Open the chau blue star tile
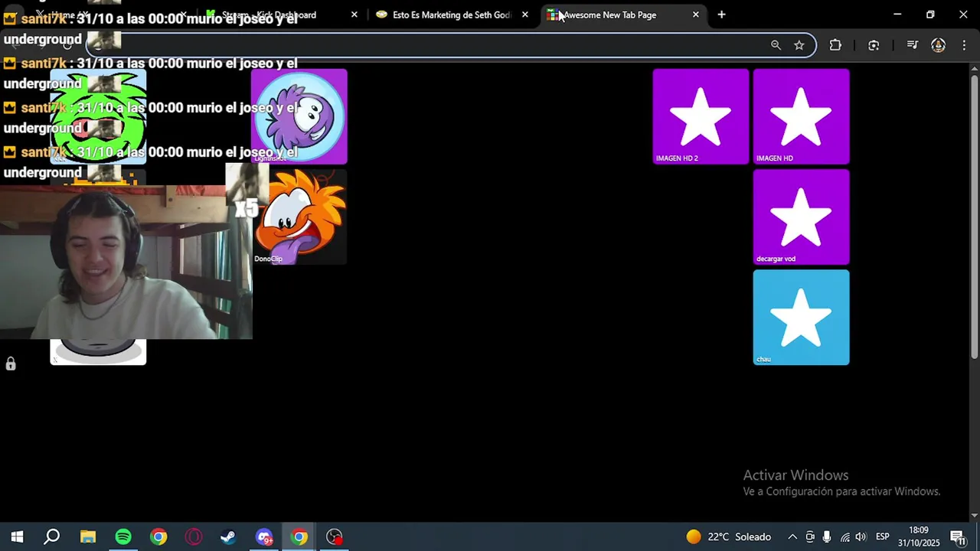 pyautogui.click(x=801, y=317)
